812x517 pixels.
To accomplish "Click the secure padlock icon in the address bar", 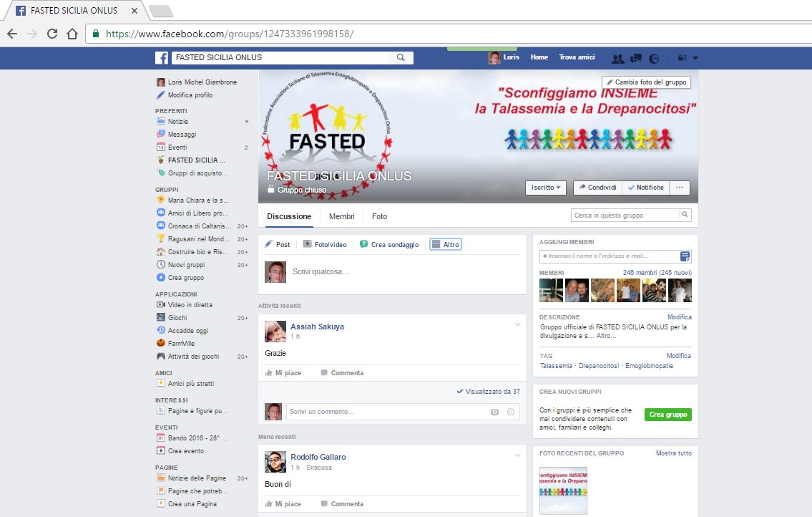I will tap(95, 34).
